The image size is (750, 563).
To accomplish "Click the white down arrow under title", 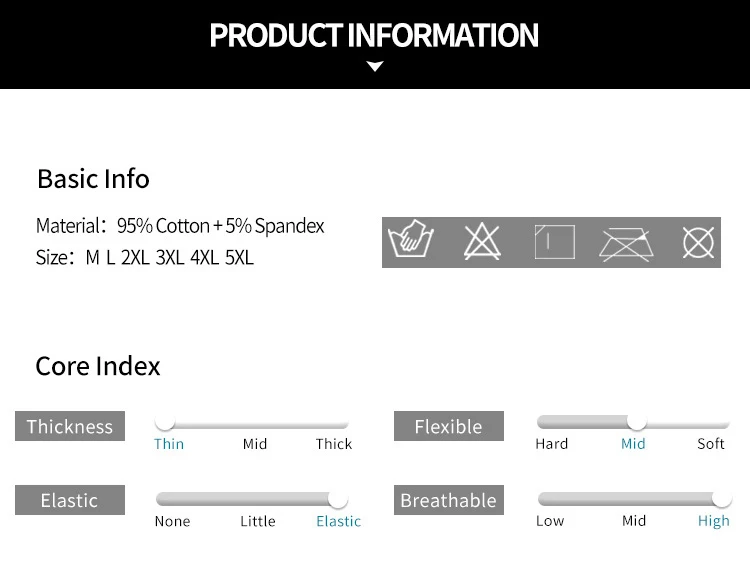I will [375, 66].
